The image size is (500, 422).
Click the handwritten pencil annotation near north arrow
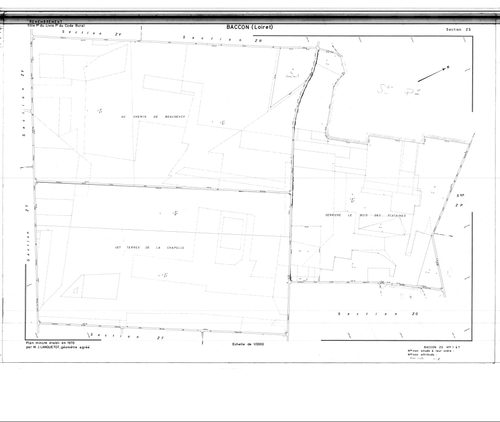pos(399,89)
